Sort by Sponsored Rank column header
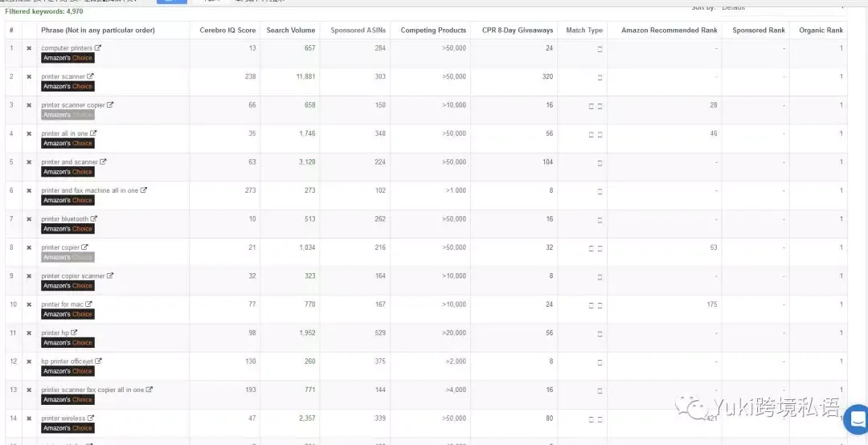 click(x=759, y=31)
